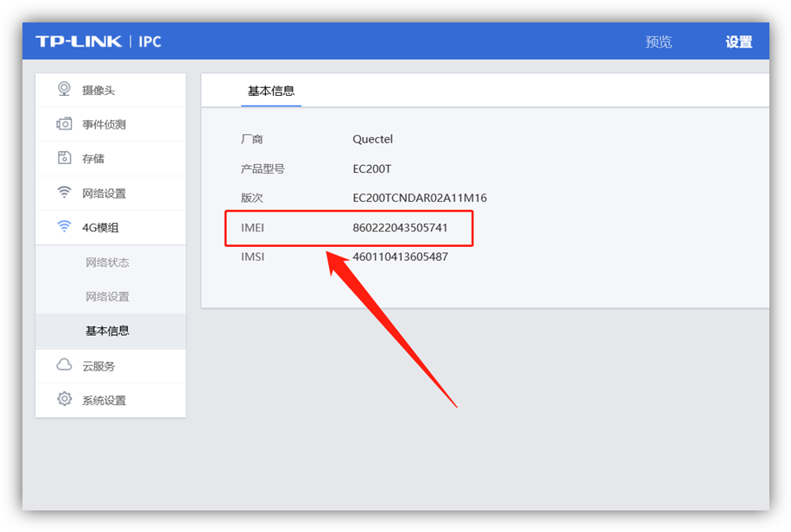Click the Wi-Fi icon beside 网络设置
Viewport: 791px width, 532px height.
pyautogui.click(x=64, y=193)
